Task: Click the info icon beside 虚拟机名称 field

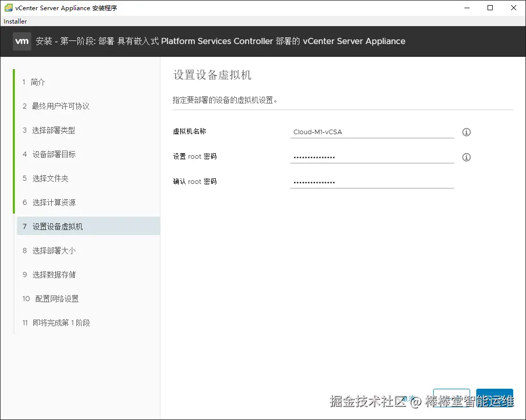Action: click(x=467, y=132)
